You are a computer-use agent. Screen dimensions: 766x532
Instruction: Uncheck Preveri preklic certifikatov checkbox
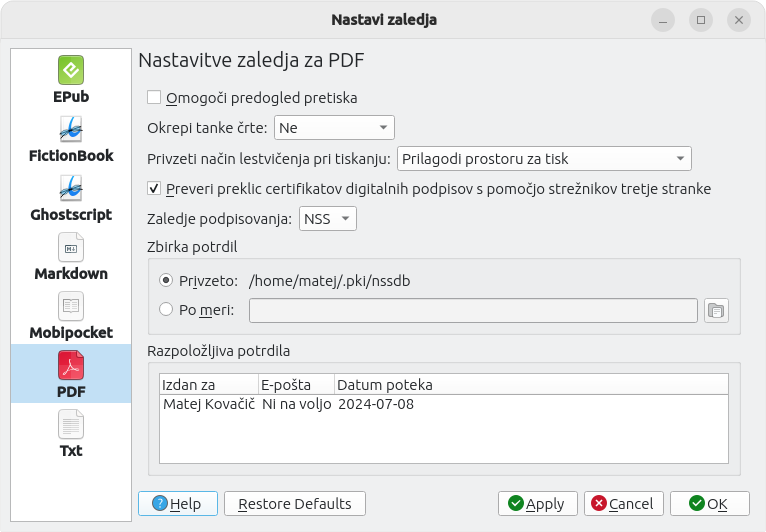pyautogui.click(x=154, y=188)
